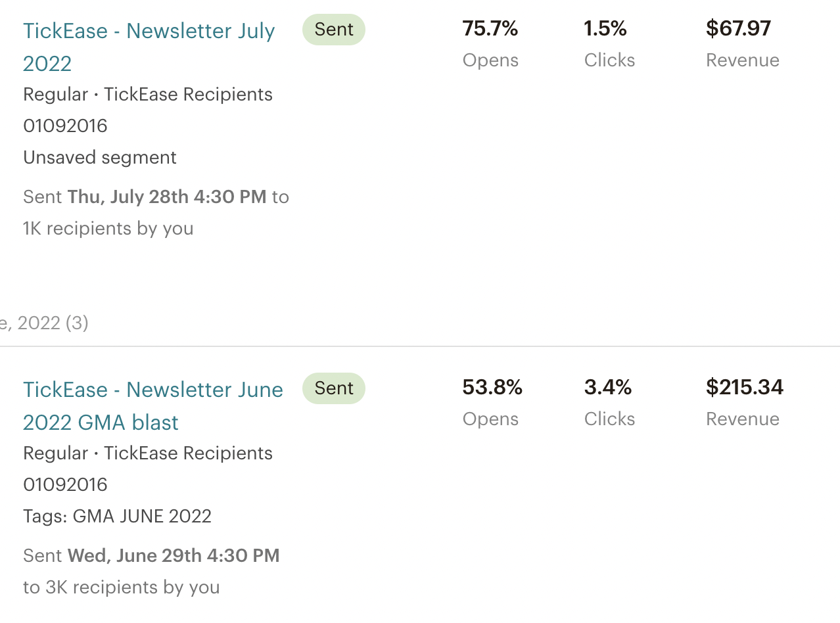
Task: View the $67.97 revenue amount
Action: click(x=738, y=29)
